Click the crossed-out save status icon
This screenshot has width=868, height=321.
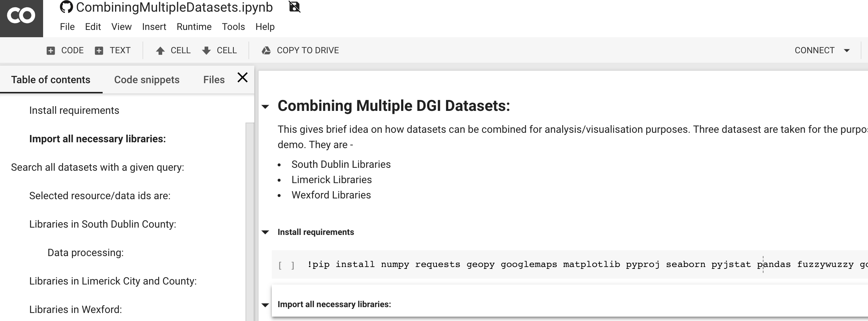pyautogui.click(x=294, y=7)
